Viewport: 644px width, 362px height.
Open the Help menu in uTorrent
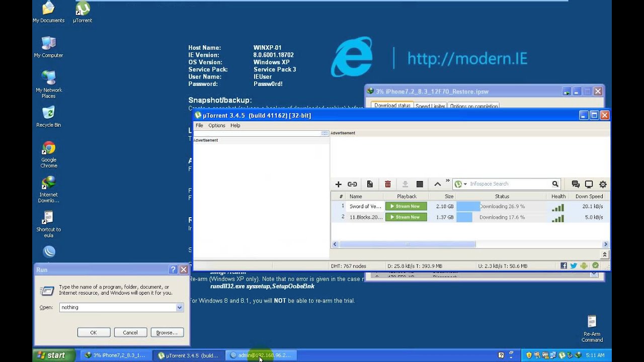235,125
